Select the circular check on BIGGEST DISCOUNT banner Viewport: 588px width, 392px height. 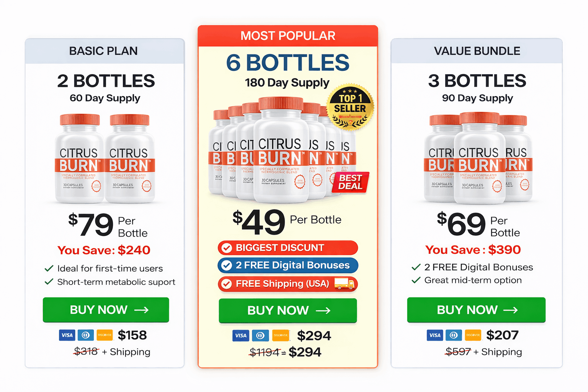227,248
